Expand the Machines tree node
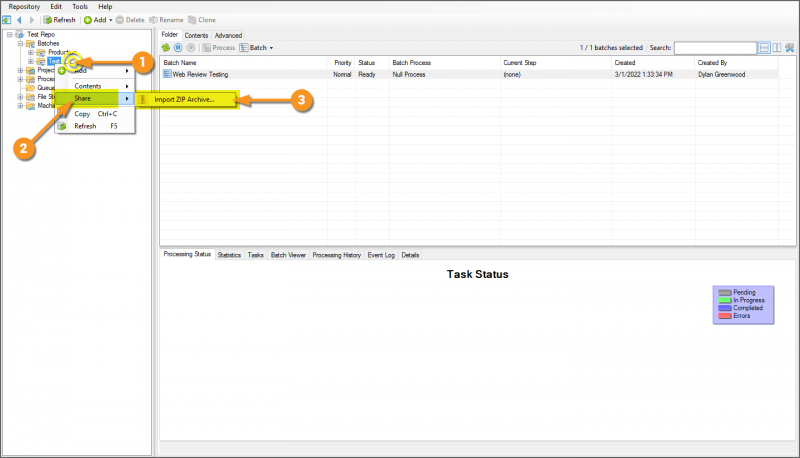This screenshot has width=800, height=458. coord(20,106)
